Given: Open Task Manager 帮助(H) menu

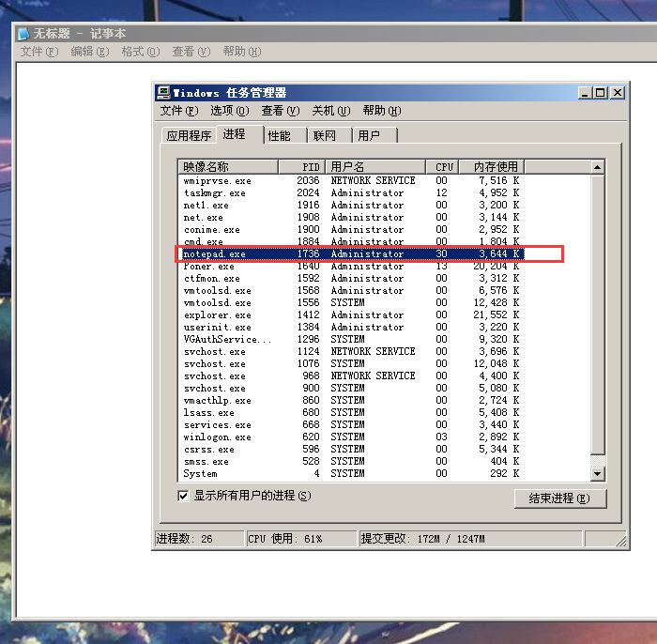Looking at the screenshot, I should point(382,111).
